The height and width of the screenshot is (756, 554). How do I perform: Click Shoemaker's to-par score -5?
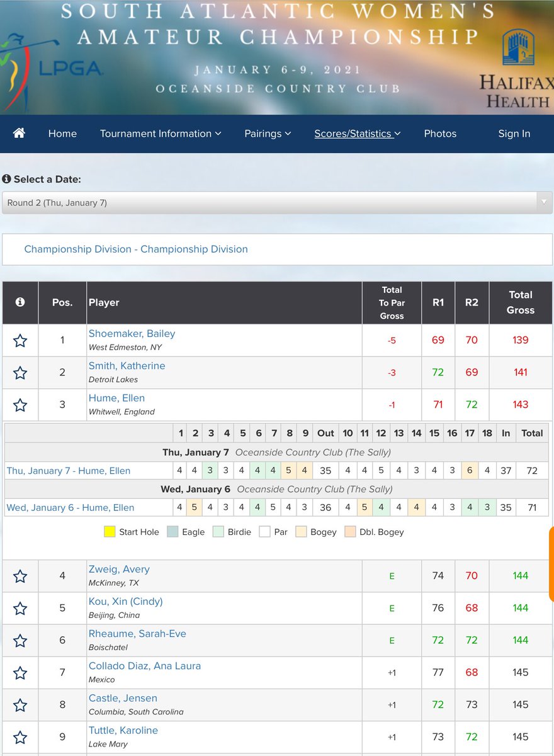point(392,341)
